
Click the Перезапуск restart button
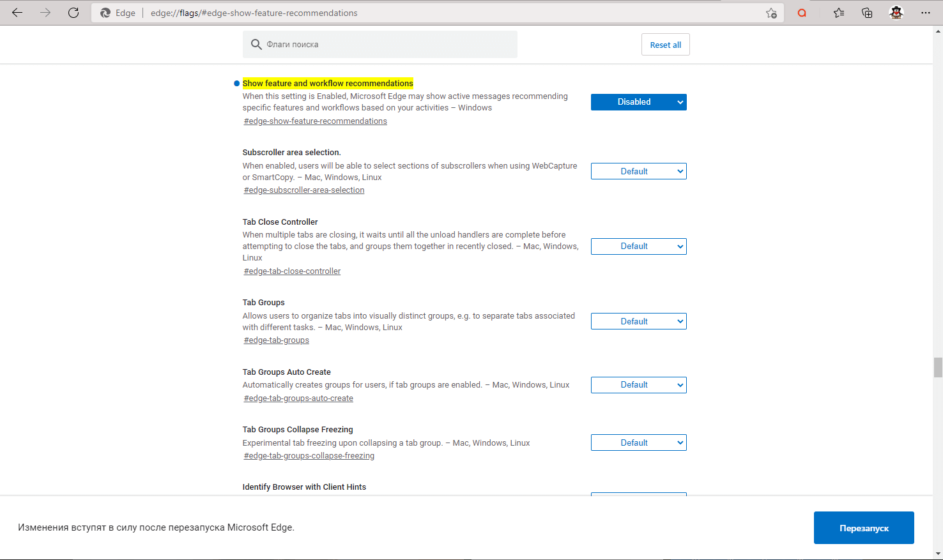tap(864, 528)
